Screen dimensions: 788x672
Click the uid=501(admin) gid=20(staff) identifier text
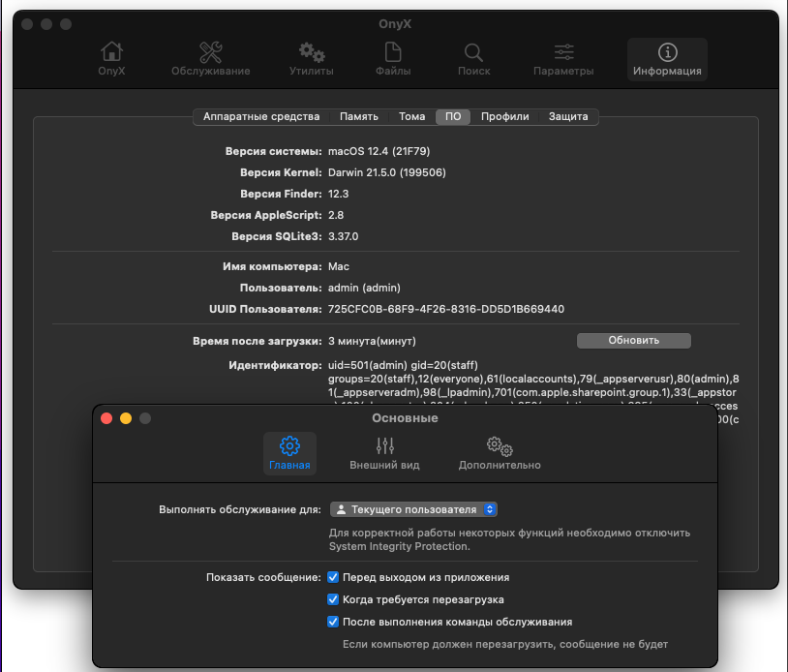click(403, 365)
